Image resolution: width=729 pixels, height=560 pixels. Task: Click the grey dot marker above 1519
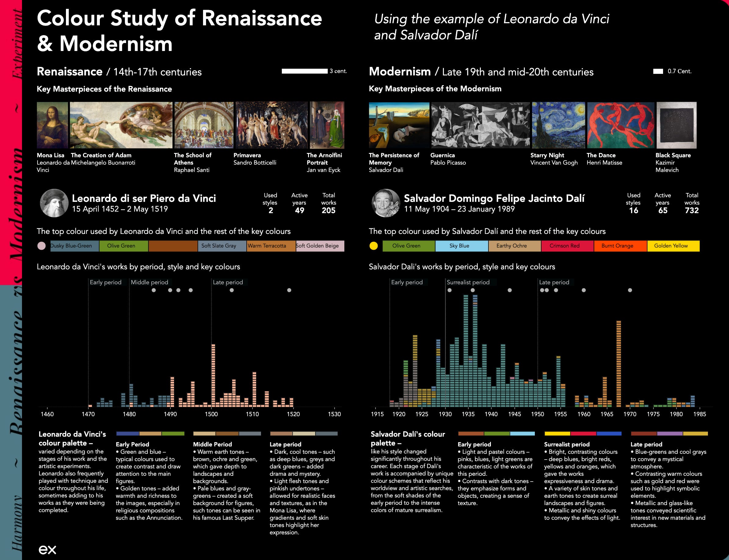(x=289, y=290)
